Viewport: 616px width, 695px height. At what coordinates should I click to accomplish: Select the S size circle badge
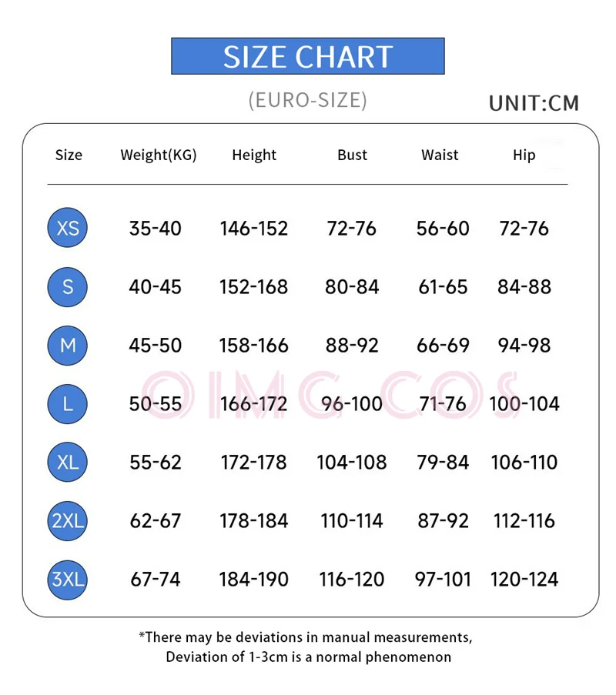coord(68,286)
